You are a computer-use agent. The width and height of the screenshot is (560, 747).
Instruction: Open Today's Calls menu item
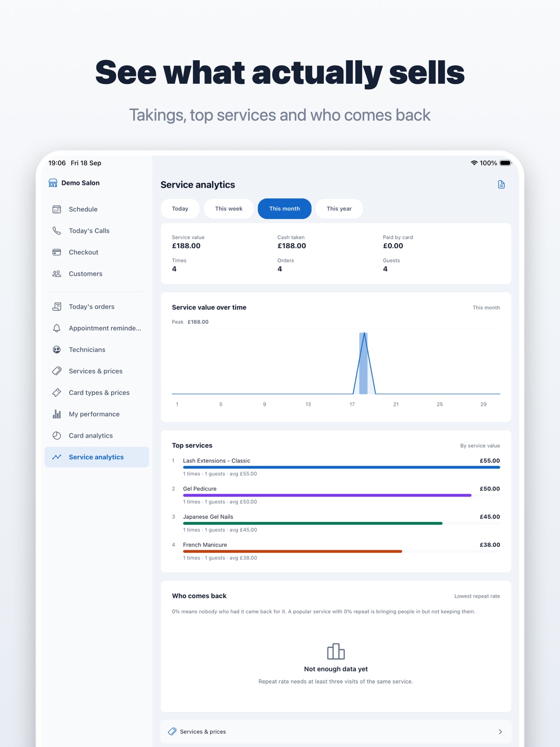[x=97, y=230]
